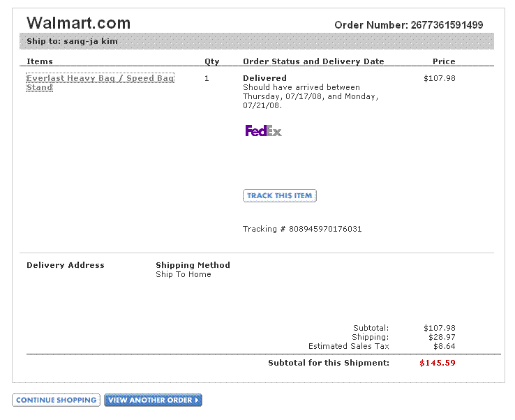
Task: Click the Shipping Method heading
Action: pos(193,265)
